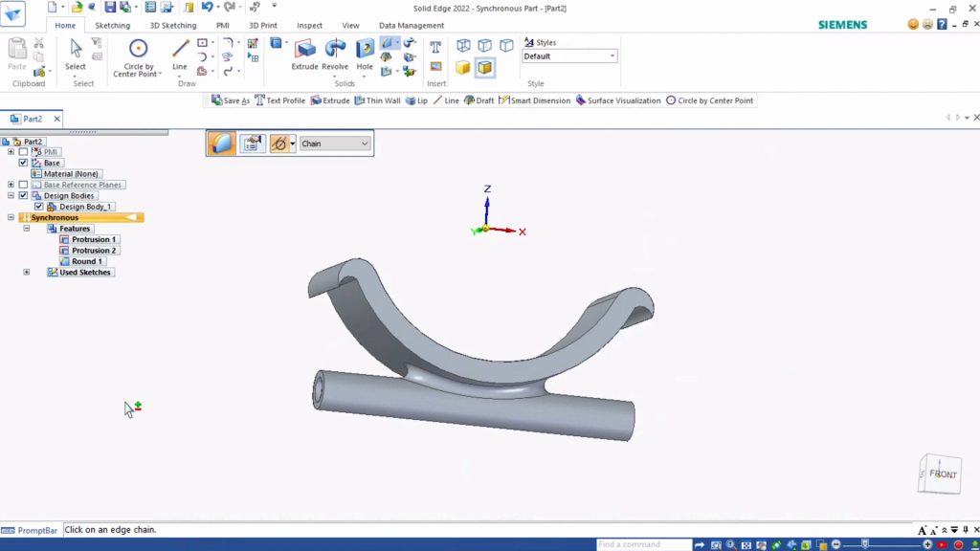Click the Select arrow tool
980x551 pixels.
coord(76,55)
